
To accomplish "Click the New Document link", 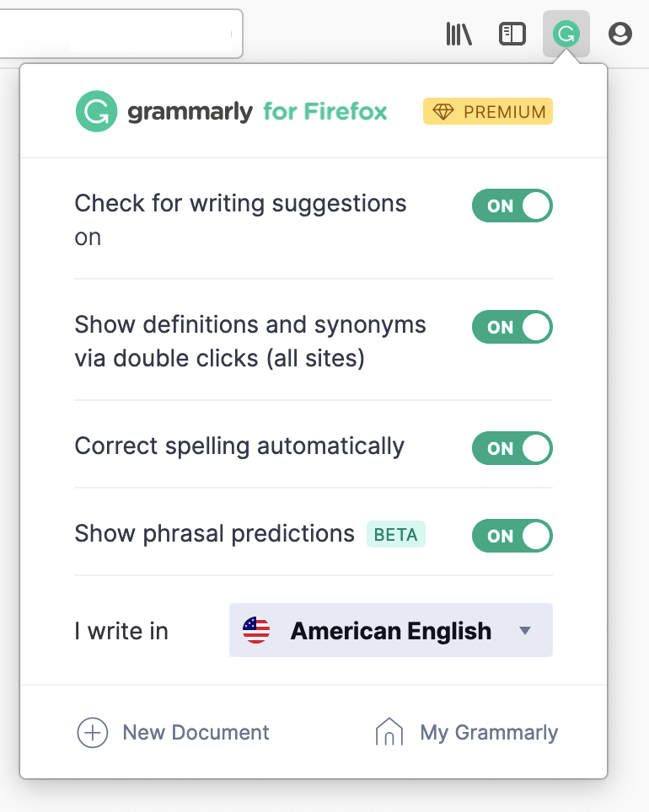I will 196,733.
